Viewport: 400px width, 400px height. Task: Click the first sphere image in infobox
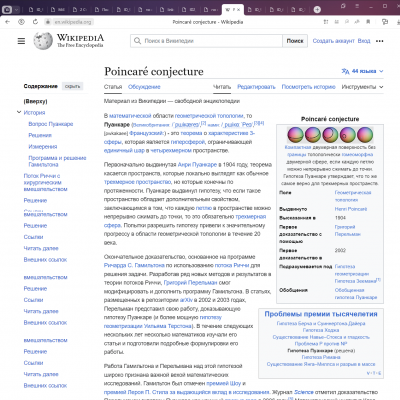[295, 135]
